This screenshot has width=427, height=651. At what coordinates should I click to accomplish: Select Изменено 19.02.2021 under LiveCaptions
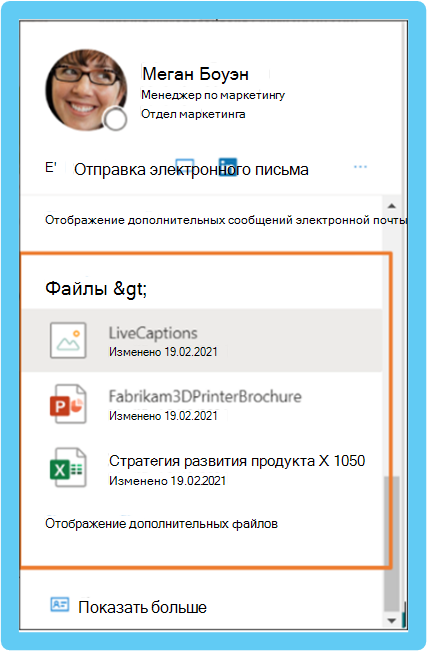pyautogui.click(x=163, y=352)
